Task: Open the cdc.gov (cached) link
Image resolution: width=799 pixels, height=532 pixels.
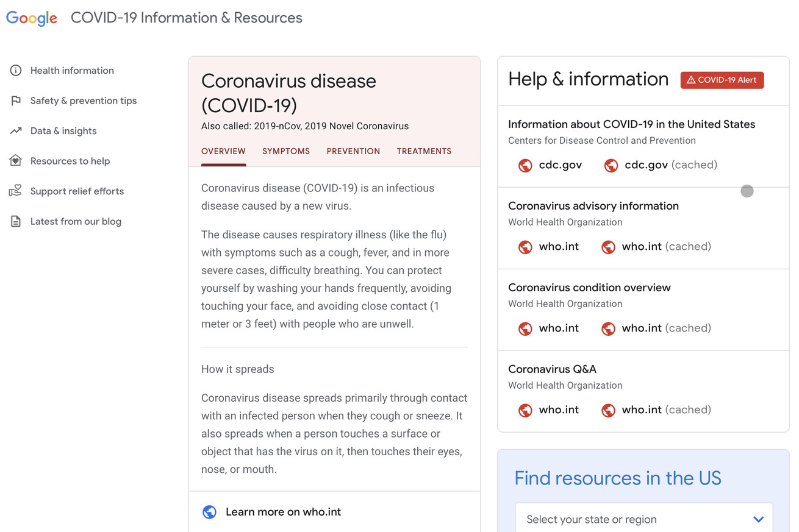Action: coord(671,165)
